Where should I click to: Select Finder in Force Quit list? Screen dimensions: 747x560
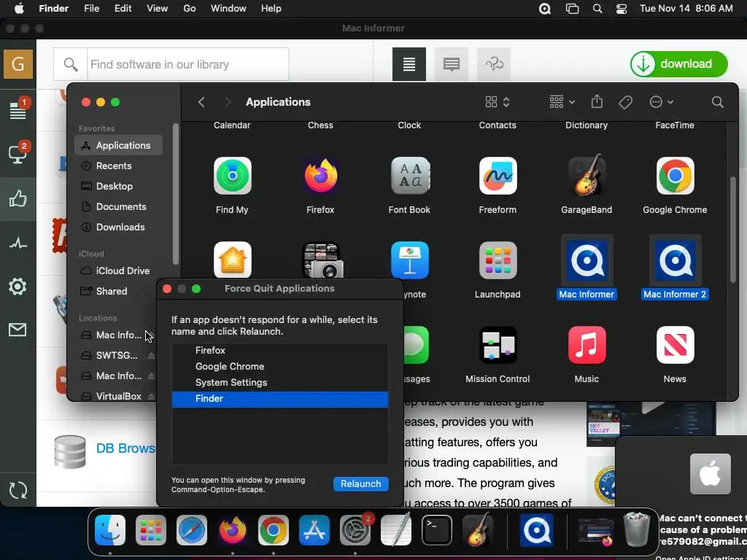click(279, 399)
